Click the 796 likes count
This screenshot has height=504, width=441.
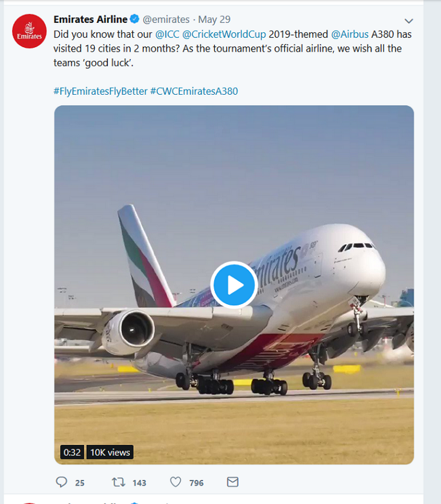[x=196, y=483]
